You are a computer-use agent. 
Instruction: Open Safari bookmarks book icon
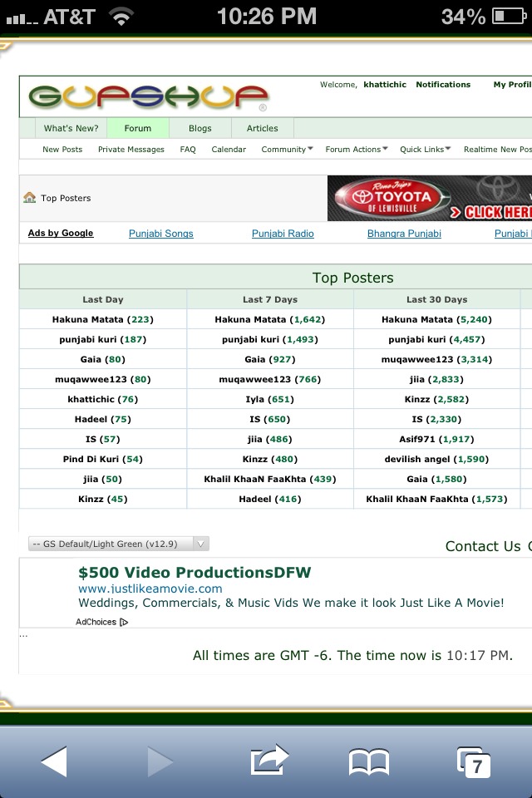(x=368, y=762)
